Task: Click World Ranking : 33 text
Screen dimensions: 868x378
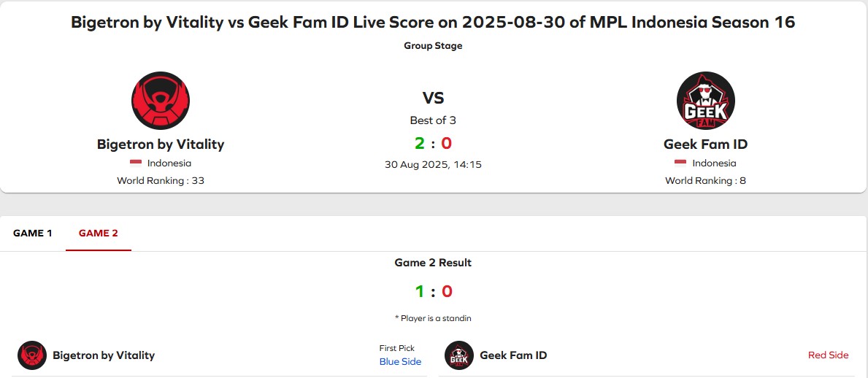Action: [161, 180]
